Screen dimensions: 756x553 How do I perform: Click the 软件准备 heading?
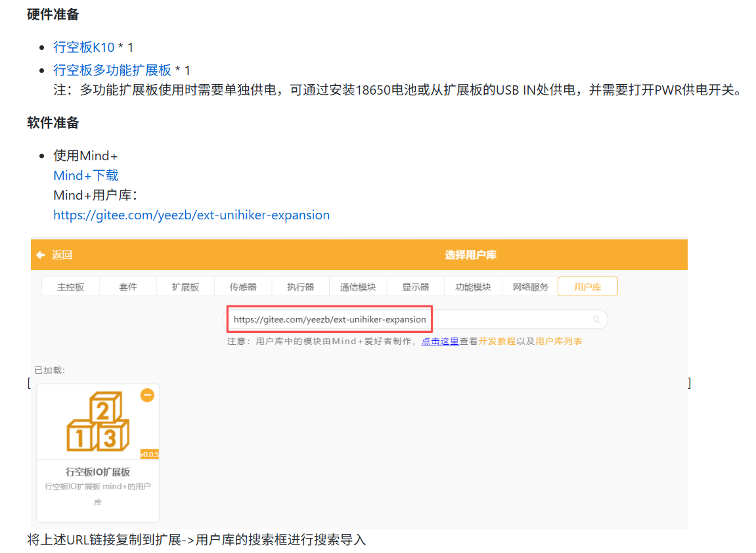click(53, 123)
